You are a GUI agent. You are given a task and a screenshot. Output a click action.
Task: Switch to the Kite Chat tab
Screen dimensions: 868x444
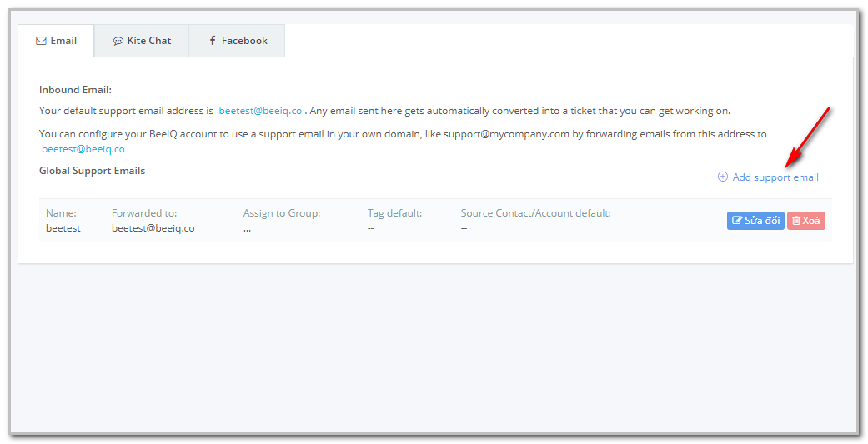[x=142, y=40]
